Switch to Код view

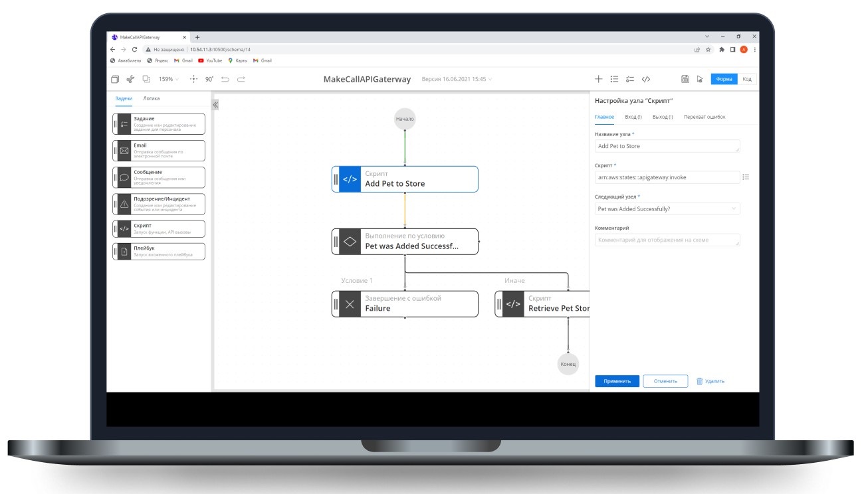[747, 79]
